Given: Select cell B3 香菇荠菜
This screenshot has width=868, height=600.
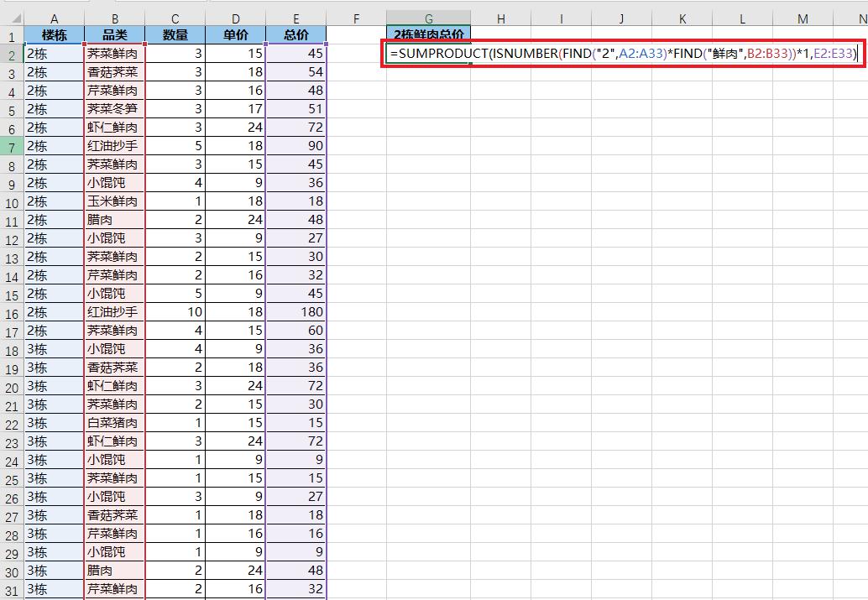Looking at the screenshot, I should pyautogui.click(x=115, y=72).
